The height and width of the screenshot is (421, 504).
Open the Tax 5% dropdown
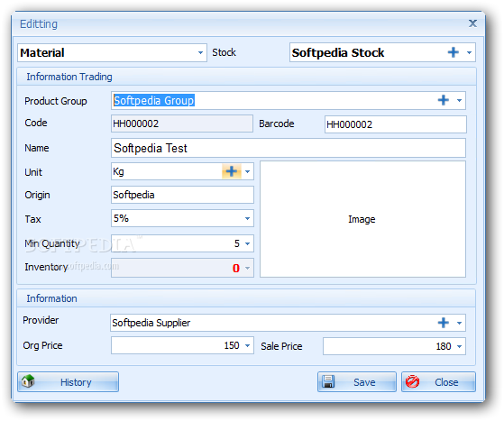tap(247, 218)
